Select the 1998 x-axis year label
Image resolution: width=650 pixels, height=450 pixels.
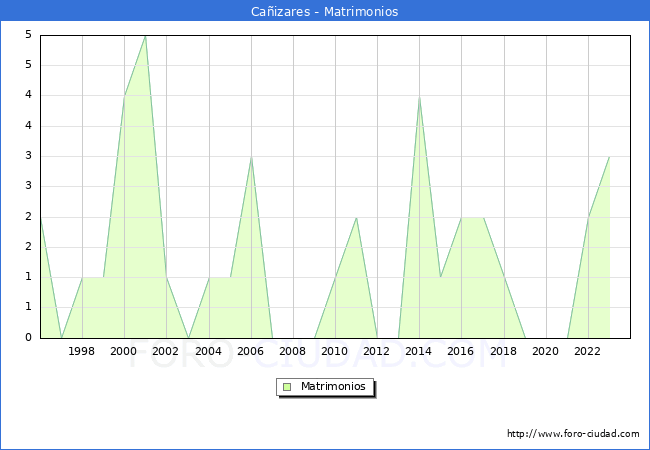click(x=82, y=351)
